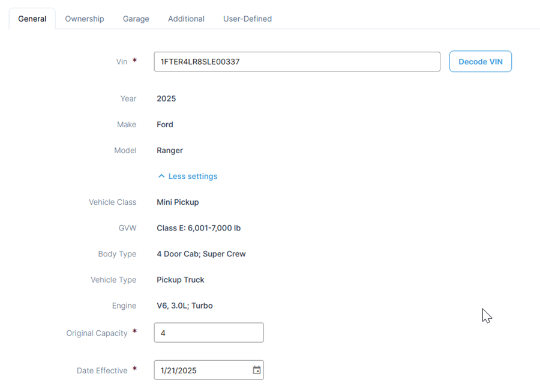Click the Year value 2025
Image resolution: width=540 pixels, height=392 pixels.
(166, 98)
